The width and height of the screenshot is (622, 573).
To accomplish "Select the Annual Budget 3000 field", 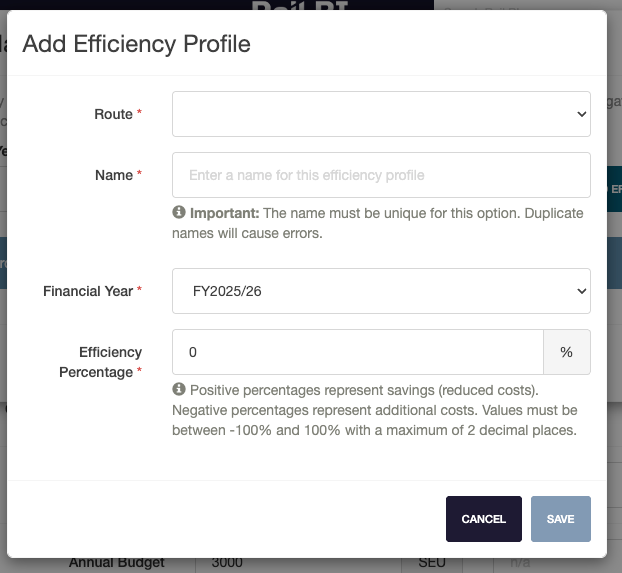I will [x=300, y=562].
